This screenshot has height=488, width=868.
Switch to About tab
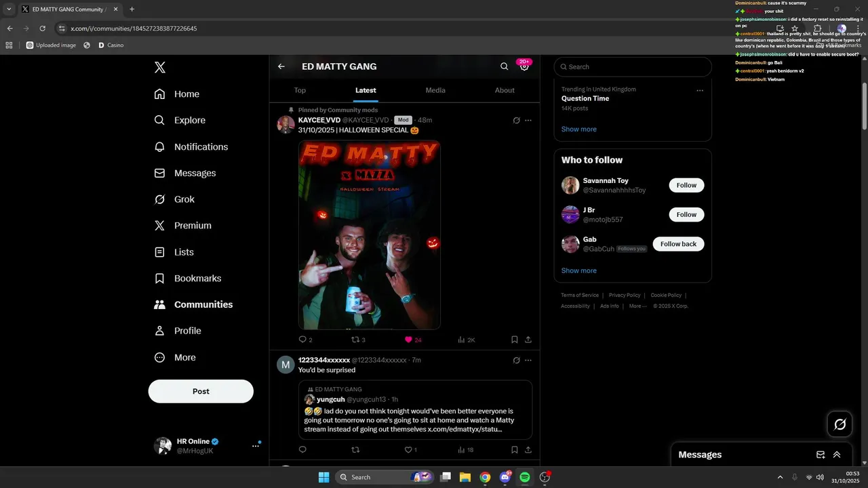[505, 90]
